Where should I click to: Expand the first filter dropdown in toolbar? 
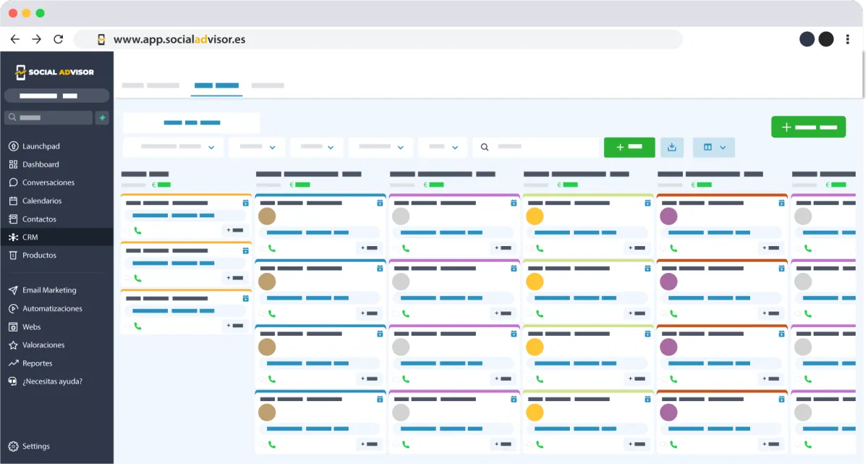pyautogui.click(x=174, y=147)
